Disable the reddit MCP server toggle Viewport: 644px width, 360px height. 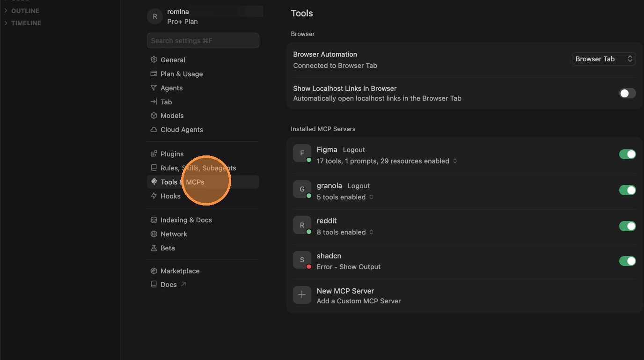click(x=628, y=226)
